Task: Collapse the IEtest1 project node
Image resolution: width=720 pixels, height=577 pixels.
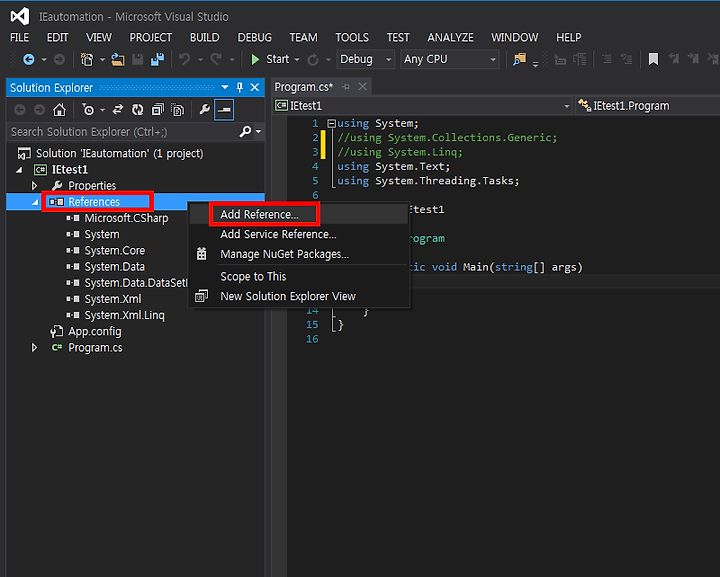Action: (19, 170)
